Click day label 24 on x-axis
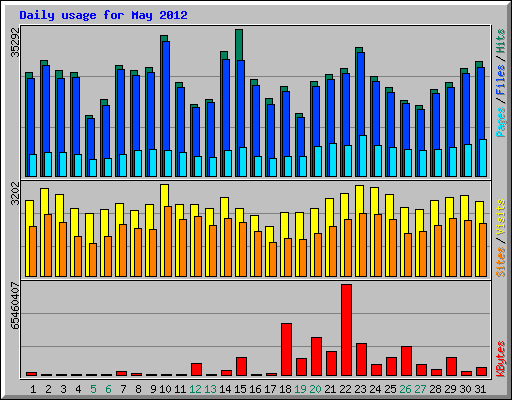The height and width of the screenshot is (400, 512). [375, 389]
